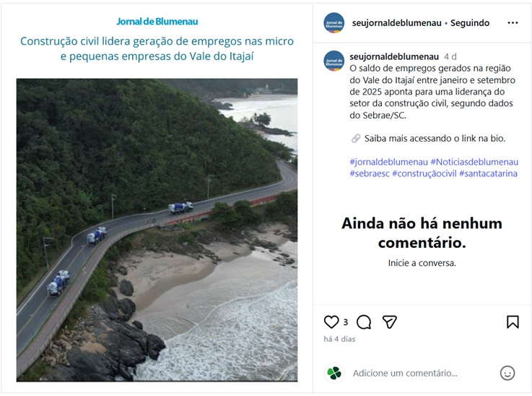The image size is (532, 396).
Task: Click the clover user avatar near comment box
Action: tap(334, 373)
